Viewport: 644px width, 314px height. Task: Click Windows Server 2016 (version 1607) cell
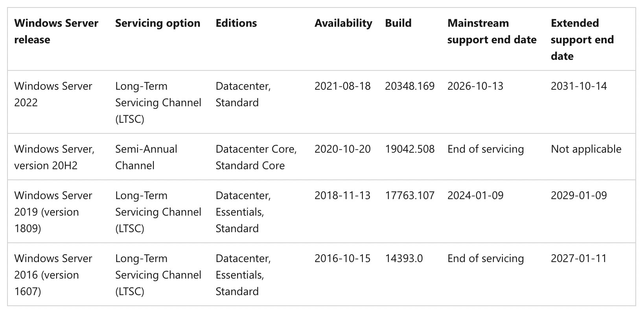pos(53,275)
